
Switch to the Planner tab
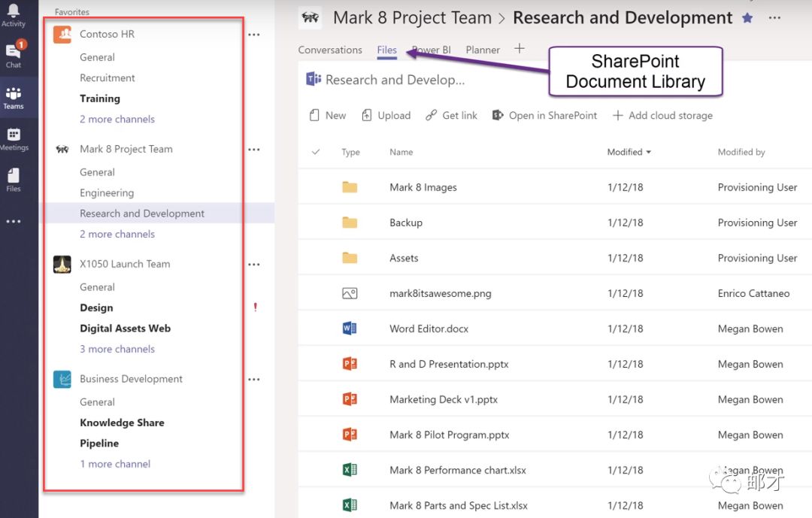point(483,50)
